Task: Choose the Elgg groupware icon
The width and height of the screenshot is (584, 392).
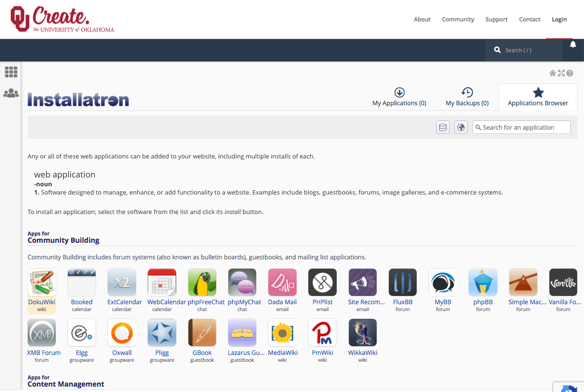Action: (x=81, y=333)
